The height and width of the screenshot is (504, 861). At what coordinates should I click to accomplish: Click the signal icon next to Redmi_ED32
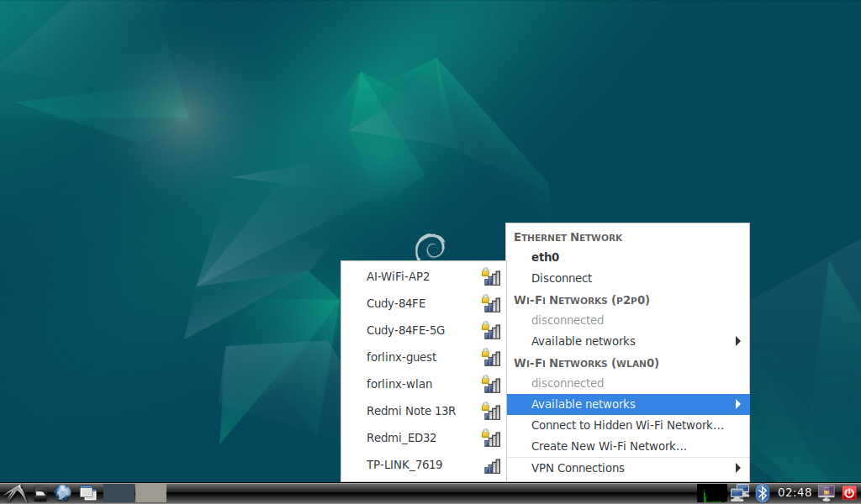(x=491, y=438)
